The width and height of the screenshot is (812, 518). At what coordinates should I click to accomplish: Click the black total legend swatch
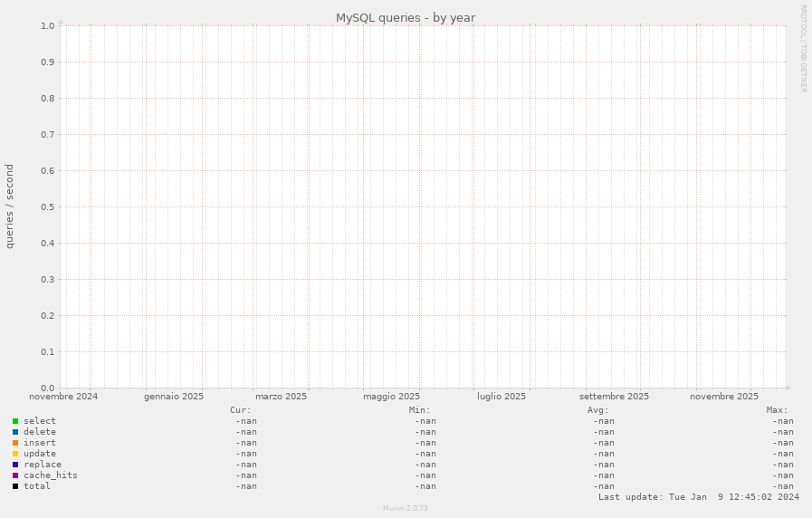point(15,486)
